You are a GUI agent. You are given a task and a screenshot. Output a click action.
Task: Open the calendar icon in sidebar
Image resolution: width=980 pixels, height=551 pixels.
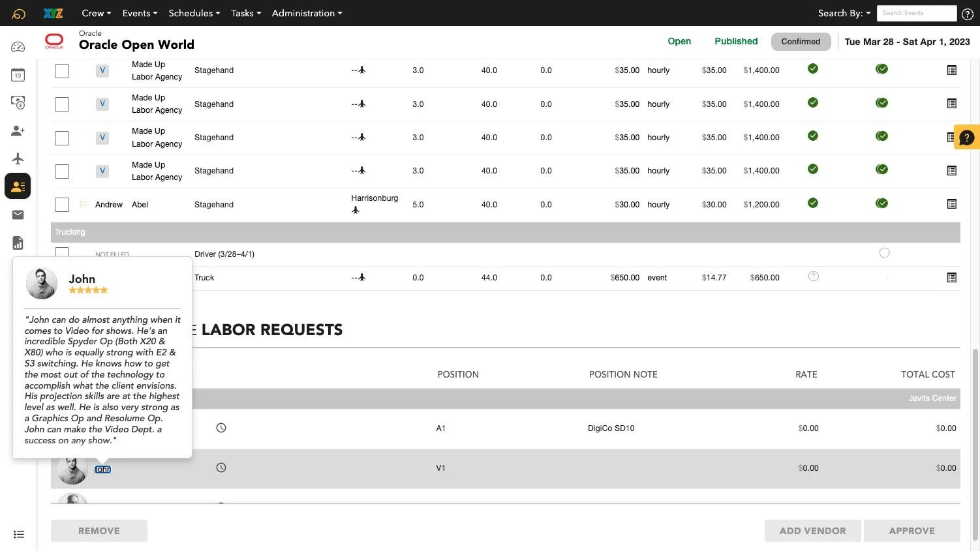point(18,75)
